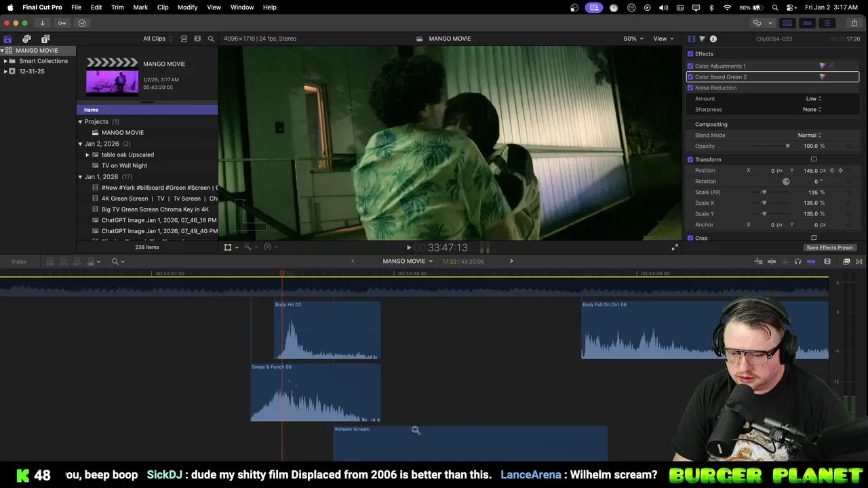Click the viewer fullscreen arrows icon
The height and width of the screenshot is (488, 868).
click(675, 247)
